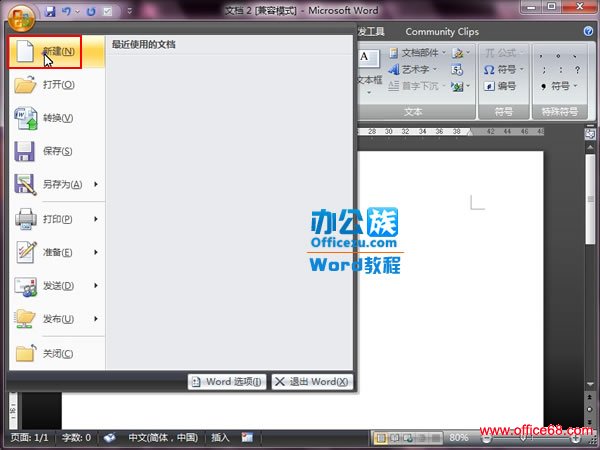Click the printer icon beside 打印
Image resolution: width=600 pixels, height=450 pixels.
coord(26,219)
